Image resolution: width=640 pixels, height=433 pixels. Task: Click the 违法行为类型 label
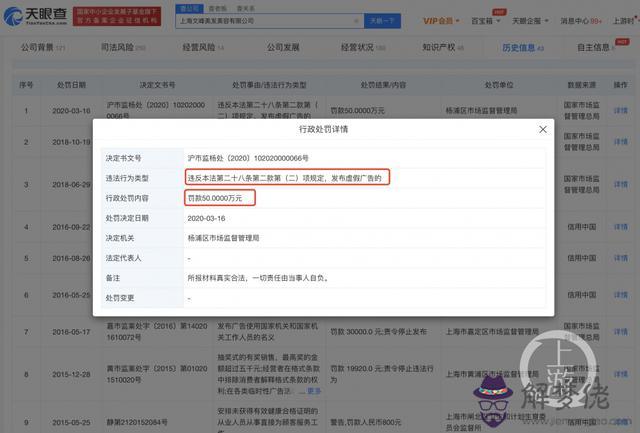(127, 178)
